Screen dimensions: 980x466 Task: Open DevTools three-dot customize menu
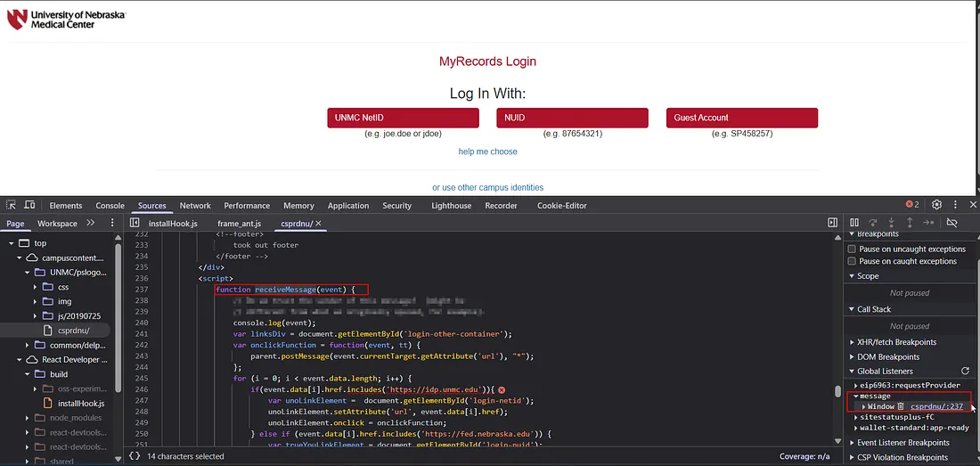(955, 204)
